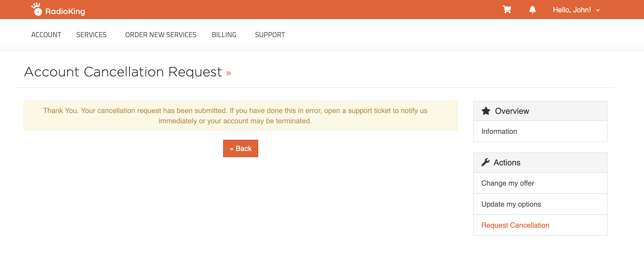The height and width of the screenshot is (261, 644).
Task: Click Request Cancellation link
Action: point(515,225)
